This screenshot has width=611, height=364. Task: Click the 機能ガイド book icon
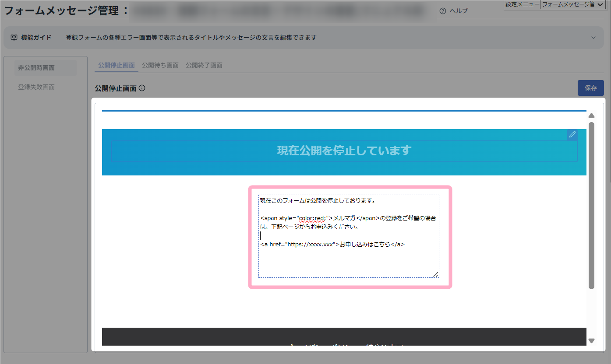(x=14, y=38)
